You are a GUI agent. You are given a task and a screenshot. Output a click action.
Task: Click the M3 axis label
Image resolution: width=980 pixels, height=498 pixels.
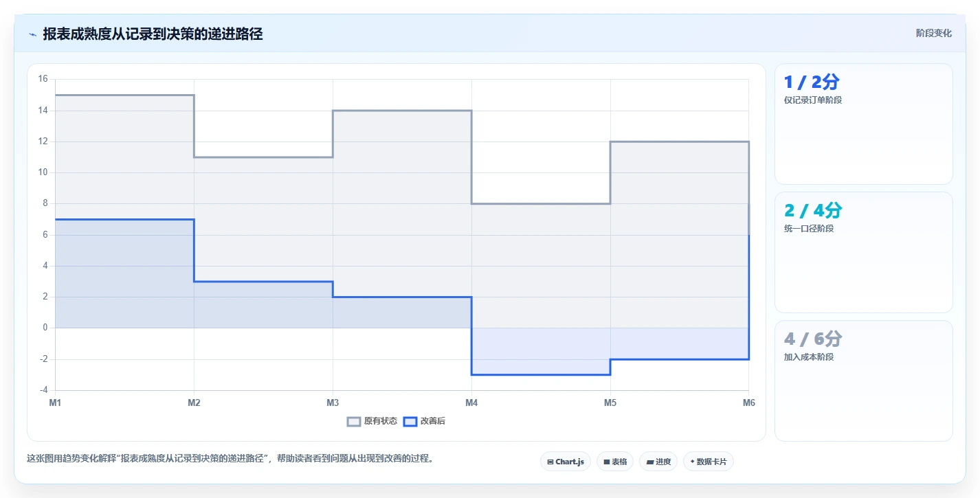click(333, 403)
